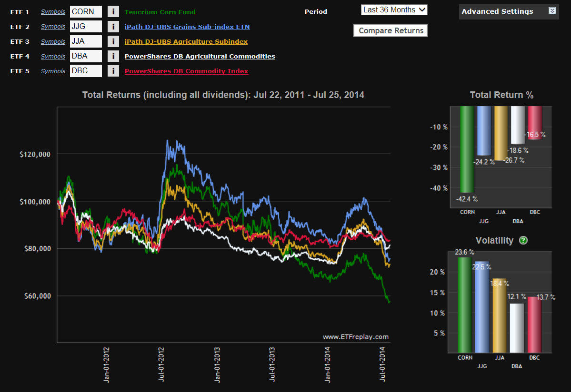Follow the iPath DJ-UBS Agriculture Subindex link
The image size is (571, 392).
pyautogui.click(x=186, y=42)
